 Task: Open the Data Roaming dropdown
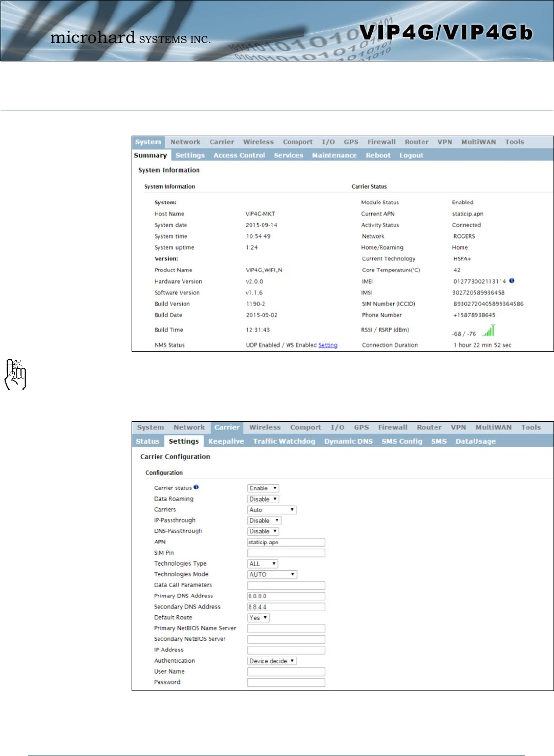[263, 499]
